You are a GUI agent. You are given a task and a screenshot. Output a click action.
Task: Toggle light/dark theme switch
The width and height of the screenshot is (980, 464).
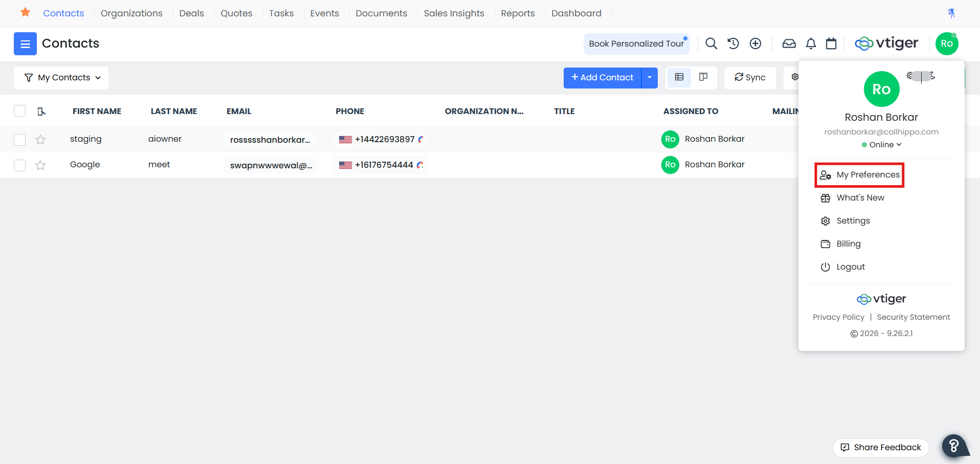click(x=921, y=76)
